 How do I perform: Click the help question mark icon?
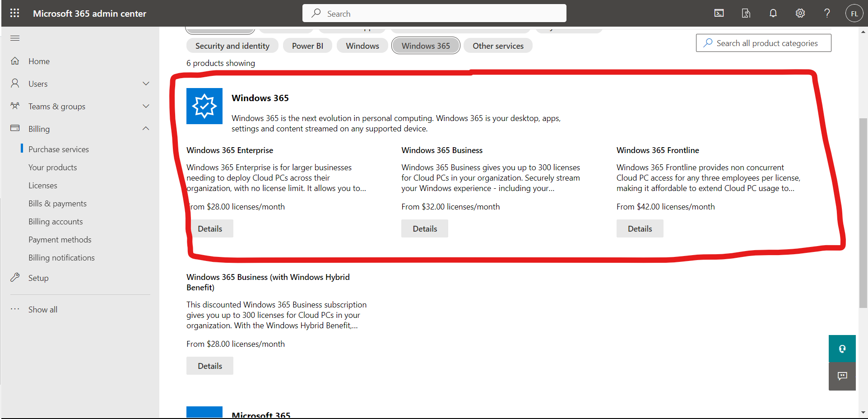[827, 13]
